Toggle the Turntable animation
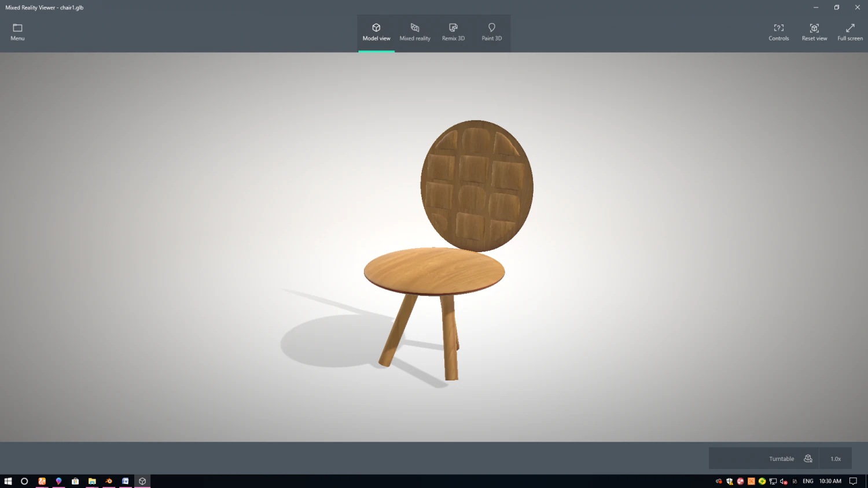This screenshot has width=868, height=488. [x=781, y=458]
